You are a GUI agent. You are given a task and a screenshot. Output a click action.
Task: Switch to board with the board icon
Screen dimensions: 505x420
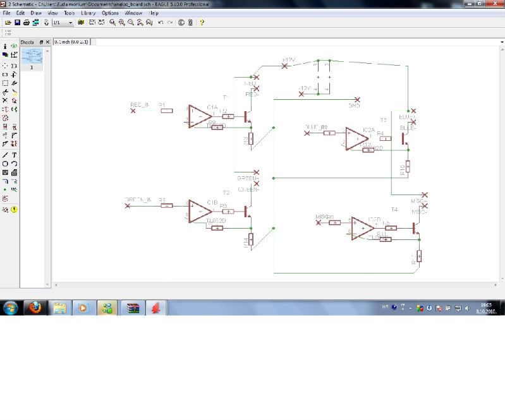click(x=46, y=23)
